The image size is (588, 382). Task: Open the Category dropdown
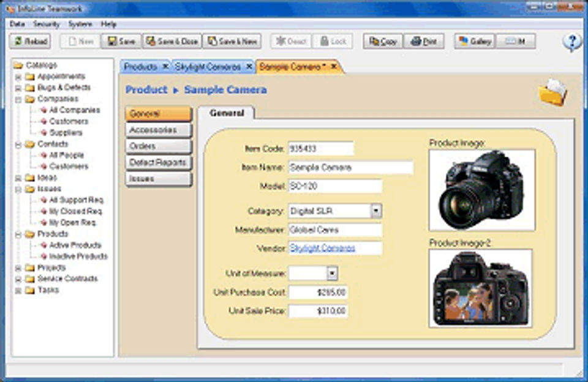[x=376, y=211]
